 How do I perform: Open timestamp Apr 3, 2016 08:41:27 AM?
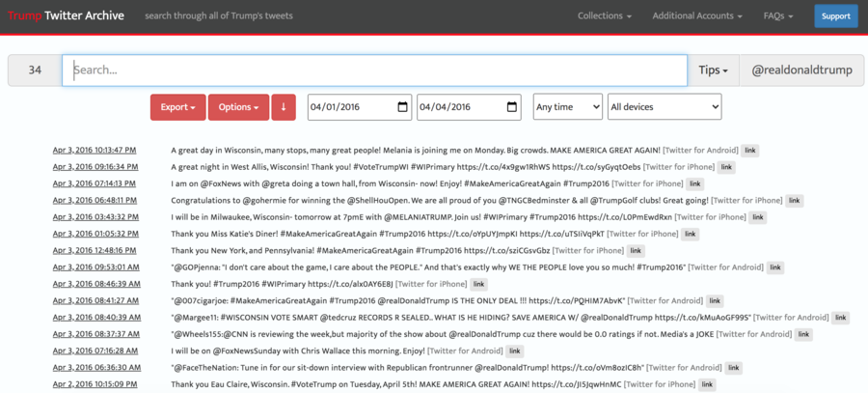coord(95,300)
